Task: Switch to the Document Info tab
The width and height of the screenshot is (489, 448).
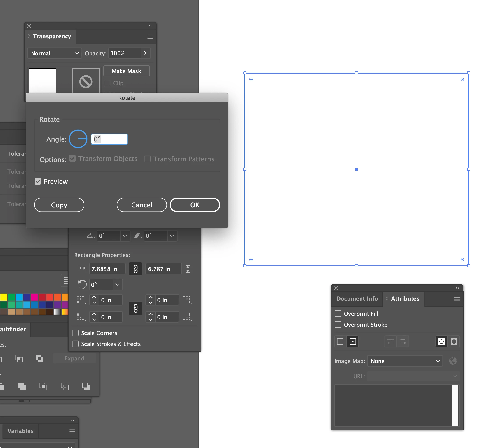Action: coord(357,298)
